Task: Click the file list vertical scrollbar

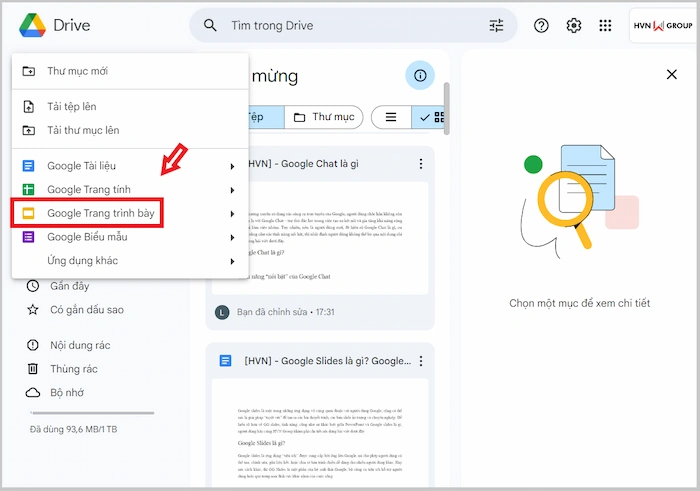Action: point(446,108)
